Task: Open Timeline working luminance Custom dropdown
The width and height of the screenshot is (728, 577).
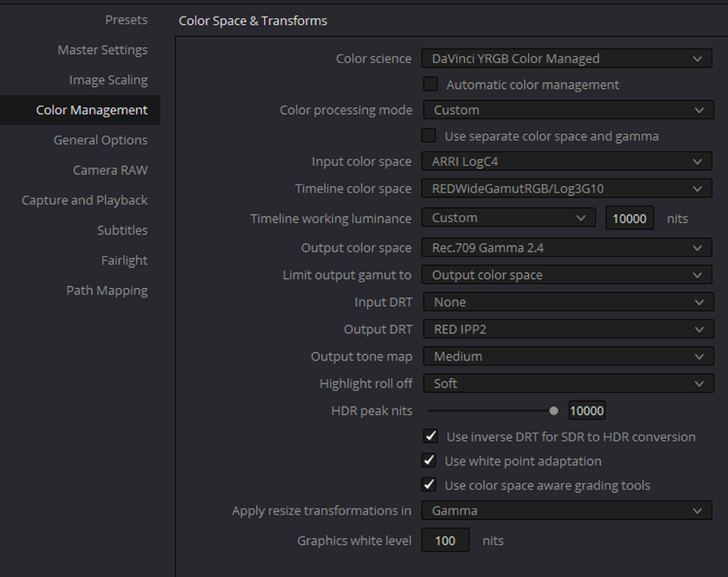Action: (x=509, y=218)
